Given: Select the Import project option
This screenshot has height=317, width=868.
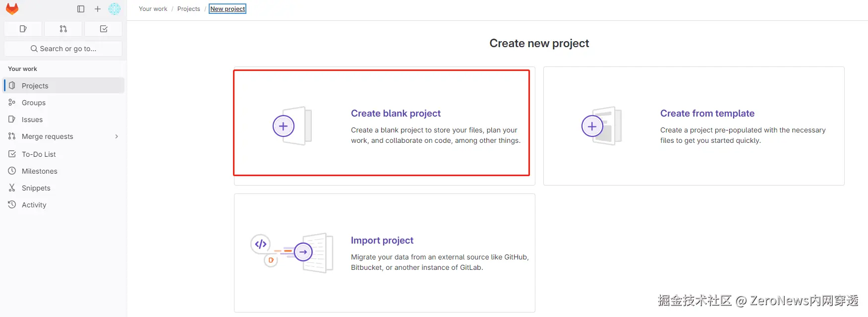Looking at the screenshot, I should 382,241.
